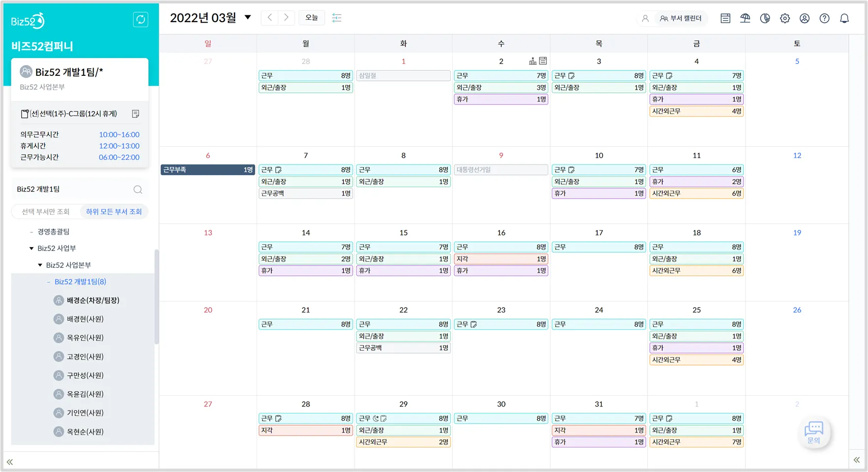
Task: Open 외근/출장 3명 entry on March 2
Action: (501, 88)
